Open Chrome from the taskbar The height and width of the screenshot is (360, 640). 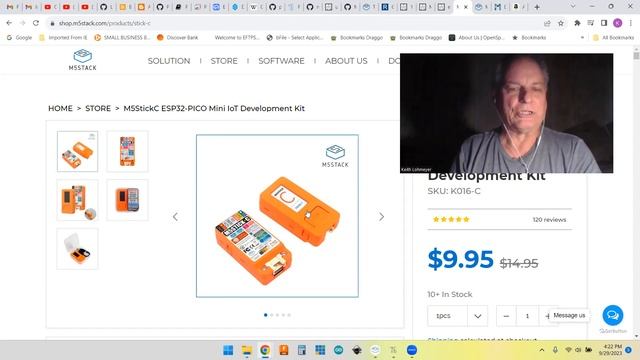pos(265,350)
